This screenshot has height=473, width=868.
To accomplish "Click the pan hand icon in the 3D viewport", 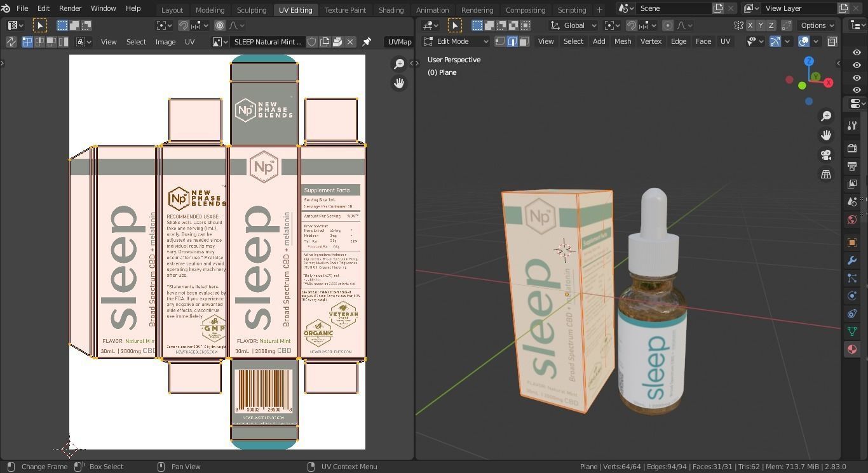I will pos(826,135).
